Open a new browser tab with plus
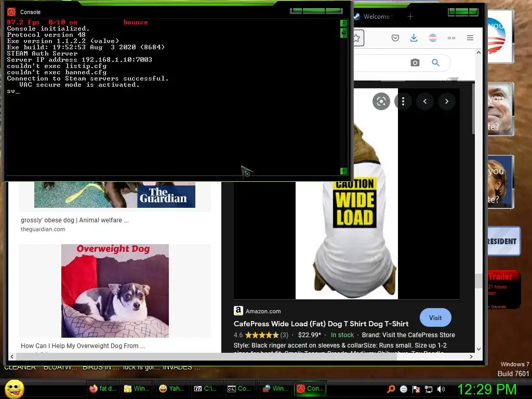The image size is (532, 399). point(410,16)
